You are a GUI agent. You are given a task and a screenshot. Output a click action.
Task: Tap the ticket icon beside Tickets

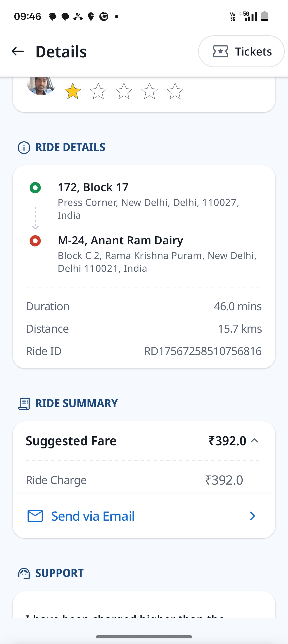click(220, 51)
